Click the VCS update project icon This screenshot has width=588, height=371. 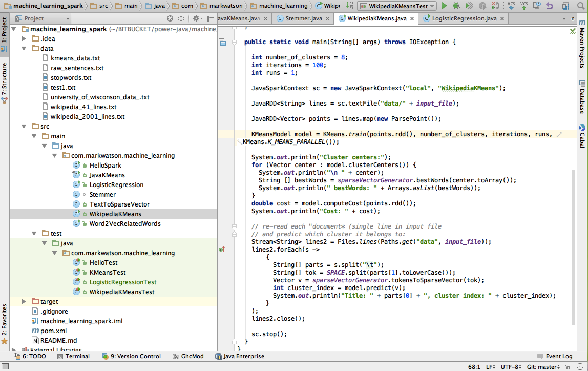[x=511, y=6]
